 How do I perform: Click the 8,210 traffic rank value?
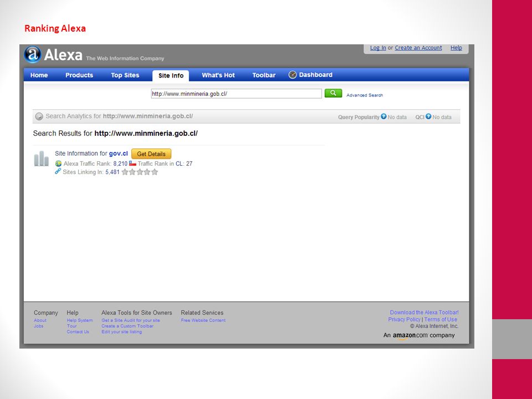pos(120,163)
